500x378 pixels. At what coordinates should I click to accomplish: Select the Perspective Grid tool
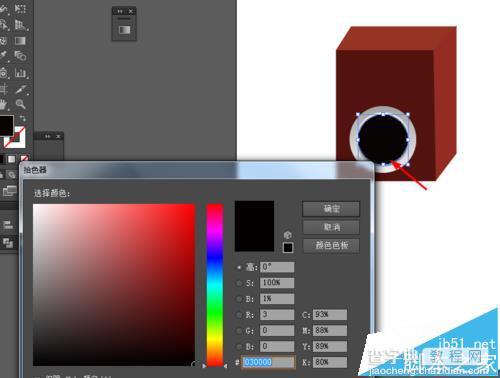[x=20, y=25]
